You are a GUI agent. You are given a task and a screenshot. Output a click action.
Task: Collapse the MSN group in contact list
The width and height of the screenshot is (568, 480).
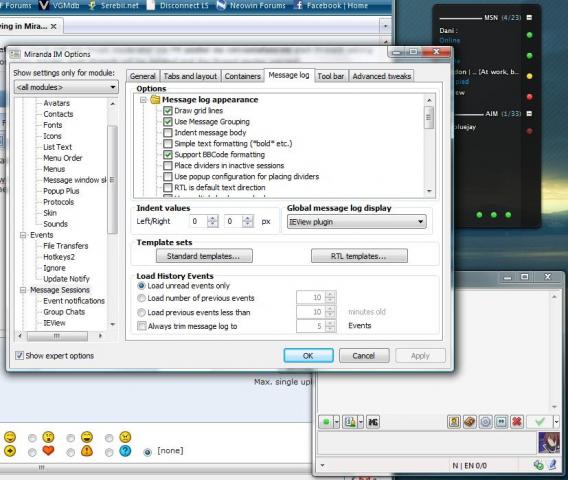tap(529, 17)
